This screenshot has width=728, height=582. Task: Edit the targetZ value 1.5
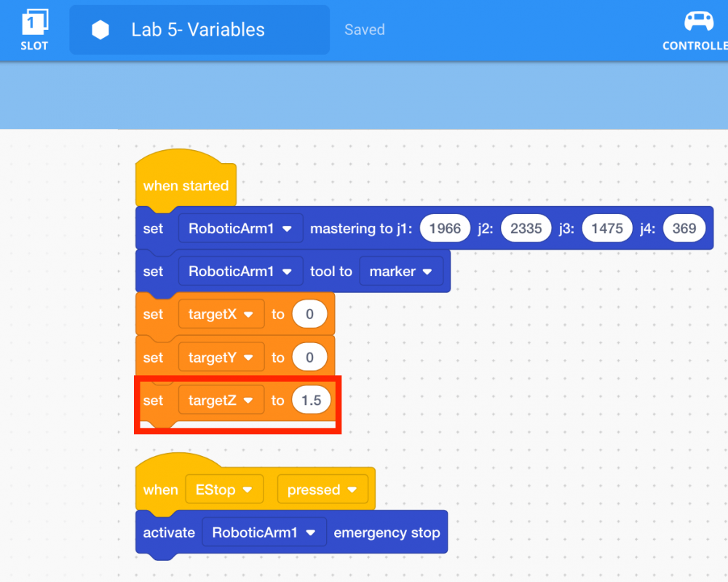[311, 401]
